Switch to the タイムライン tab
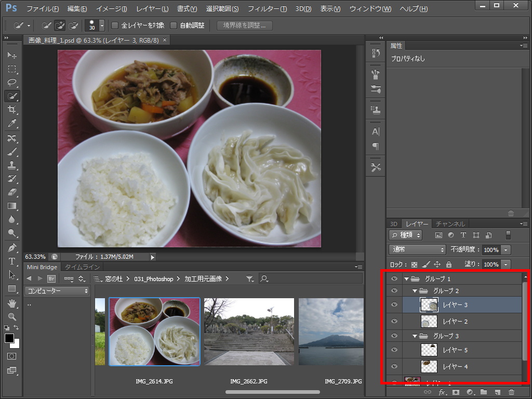Viewport: 532px width, 399px height. tap(82, 267)
